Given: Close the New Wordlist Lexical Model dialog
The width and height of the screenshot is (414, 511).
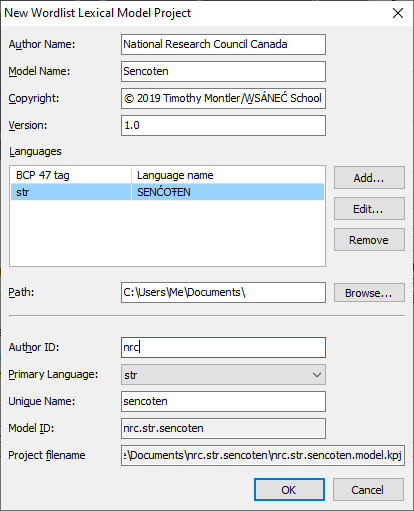Looking at the screenshot, I should point(398,13).
